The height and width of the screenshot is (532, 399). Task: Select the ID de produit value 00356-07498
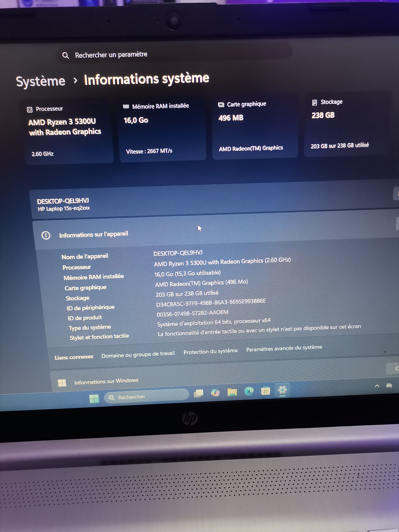(x=192, y=313)
